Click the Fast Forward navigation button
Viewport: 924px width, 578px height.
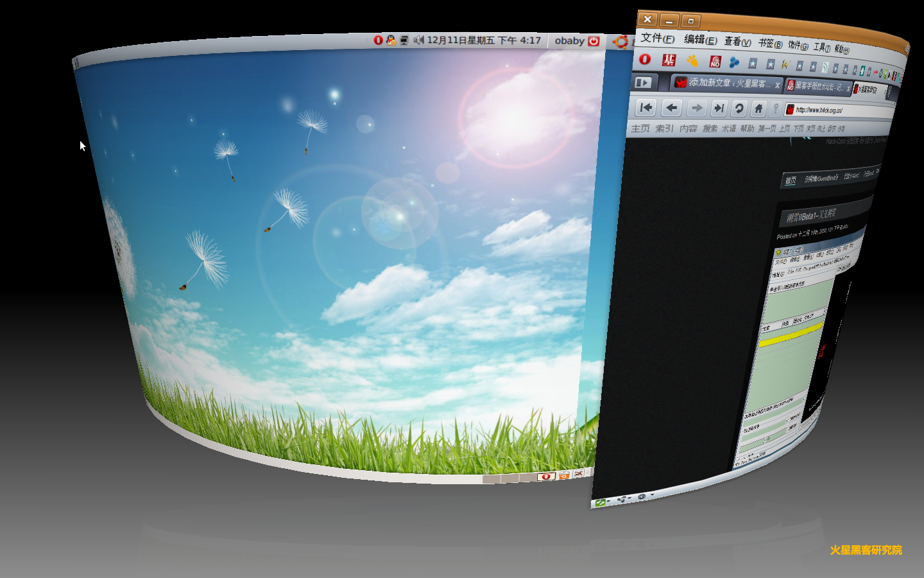(719, 109)
